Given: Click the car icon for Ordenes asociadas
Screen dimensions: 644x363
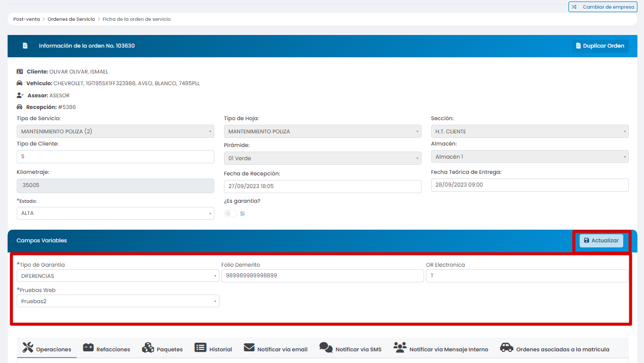Looking at the screenshot, I should tap(507, 348).
